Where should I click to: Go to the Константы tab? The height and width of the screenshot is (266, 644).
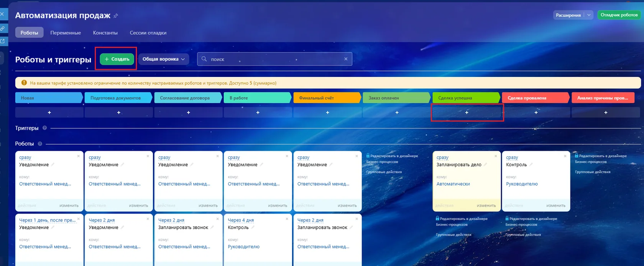click(x=105, y=33)
